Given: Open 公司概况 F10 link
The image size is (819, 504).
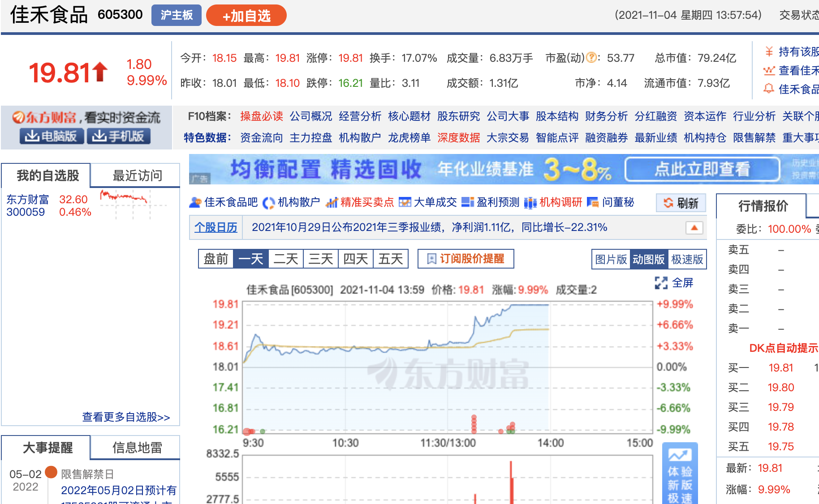Looking at the screenshot, I should pyautogui.click(x=311, y=116).
